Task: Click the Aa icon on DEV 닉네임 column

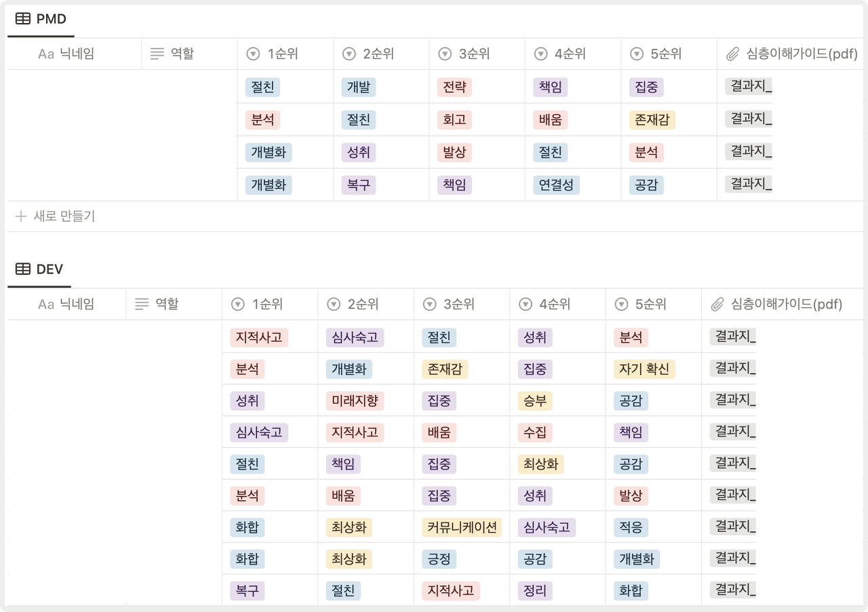Action: click(x=45, y=305)
